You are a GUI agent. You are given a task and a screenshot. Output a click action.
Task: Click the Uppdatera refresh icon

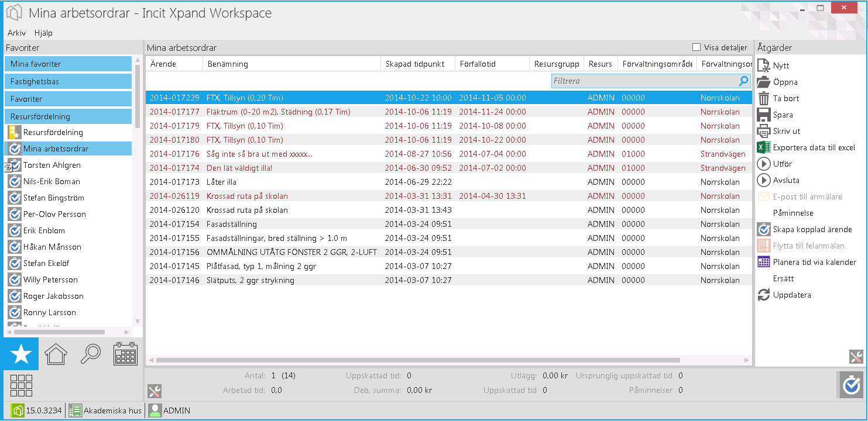pos(764,295)
